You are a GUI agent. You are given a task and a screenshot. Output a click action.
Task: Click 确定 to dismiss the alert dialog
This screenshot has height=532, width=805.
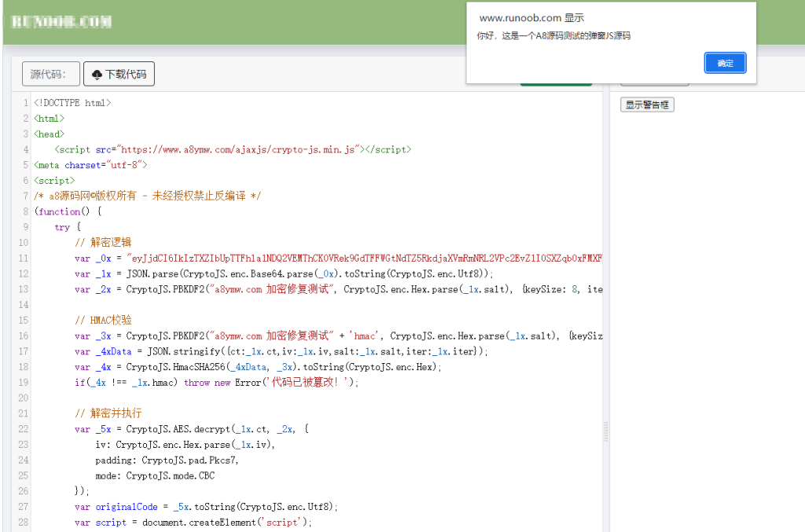(724, 63)
